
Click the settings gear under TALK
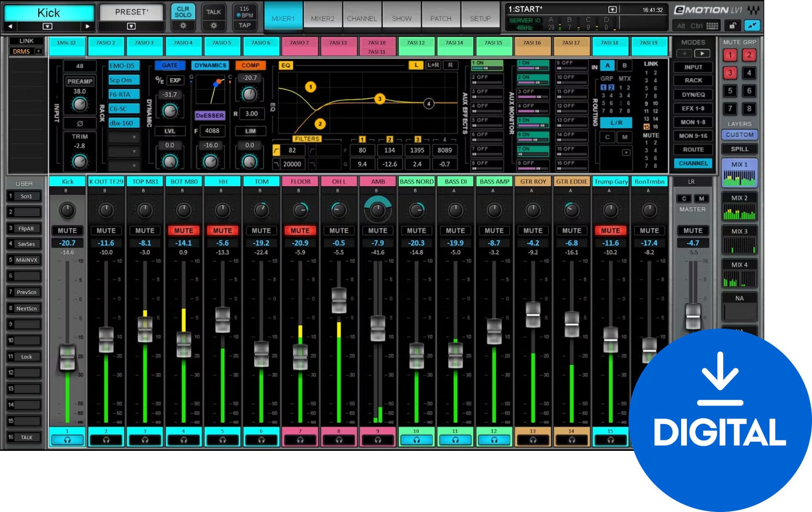(x=214, y=26)
